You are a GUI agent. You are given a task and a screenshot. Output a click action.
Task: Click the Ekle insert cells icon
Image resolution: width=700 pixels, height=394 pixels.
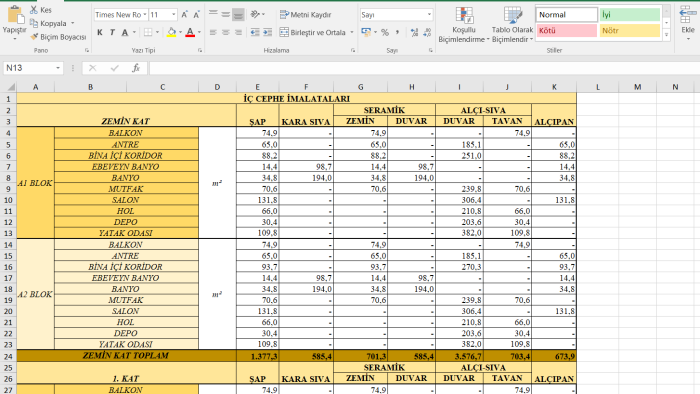tap(688, 16)
